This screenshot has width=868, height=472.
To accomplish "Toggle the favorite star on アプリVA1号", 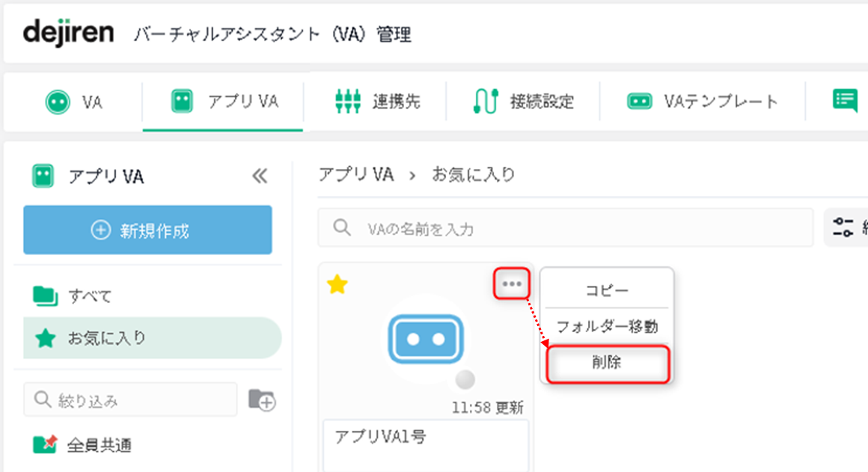I will pos(337,284).
